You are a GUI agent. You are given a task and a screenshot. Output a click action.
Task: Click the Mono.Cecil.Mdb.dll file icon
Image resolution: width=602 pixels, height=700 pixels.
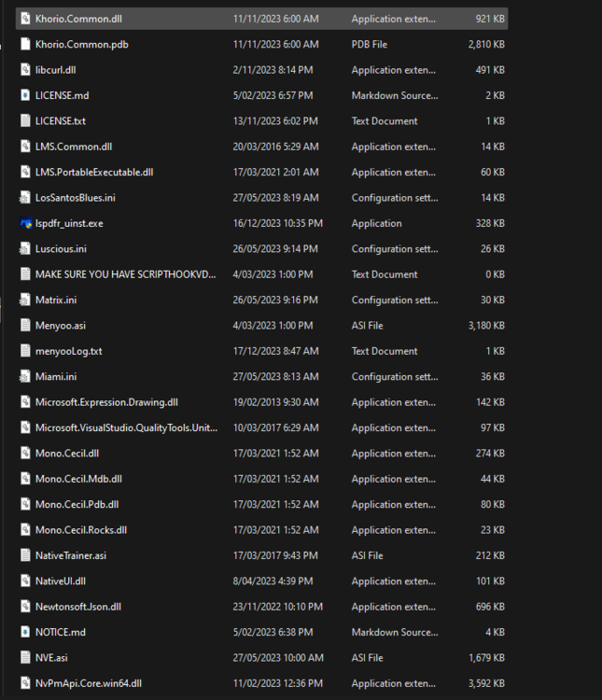[x=25, y=479]
